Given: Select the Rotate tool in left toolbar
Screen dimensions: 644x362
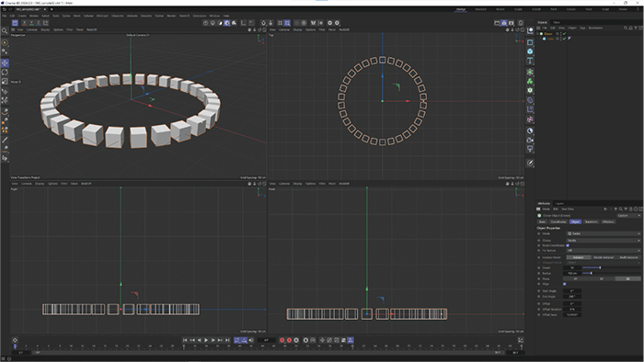Looking at the screenshot, I should (x=5, y=73).
